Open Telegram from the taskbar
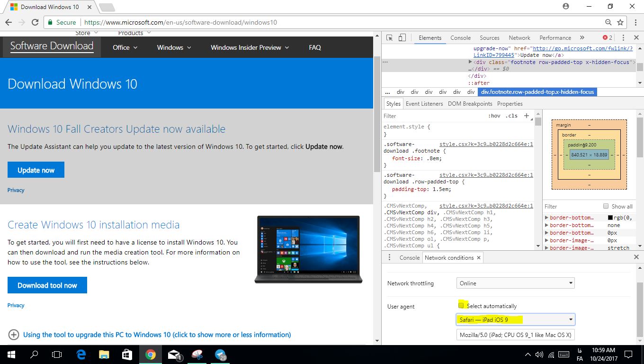 point(221,355)
